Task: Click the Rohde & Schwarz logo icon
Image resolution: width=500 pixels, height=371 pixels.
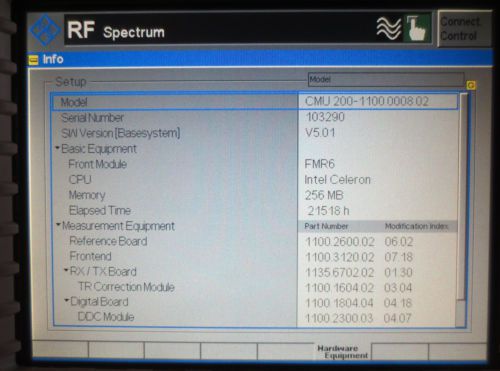Action: tap(45, 31)
